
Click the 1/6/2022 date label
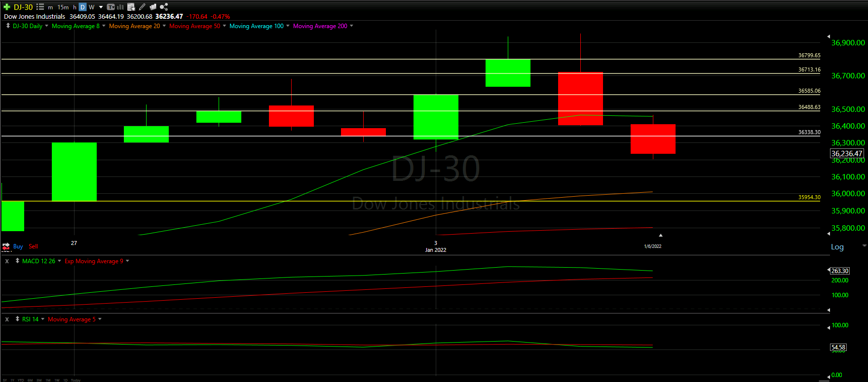click(652, 246)
